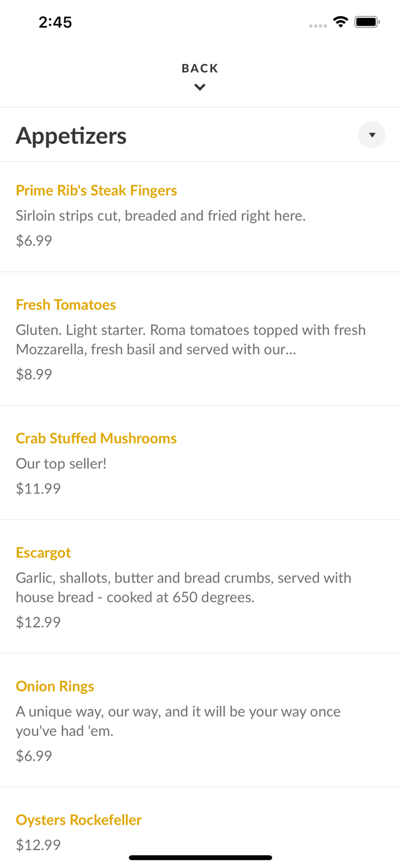Open the Onion Rings item
The image size is (401, 868).
(x=55, y=686)
